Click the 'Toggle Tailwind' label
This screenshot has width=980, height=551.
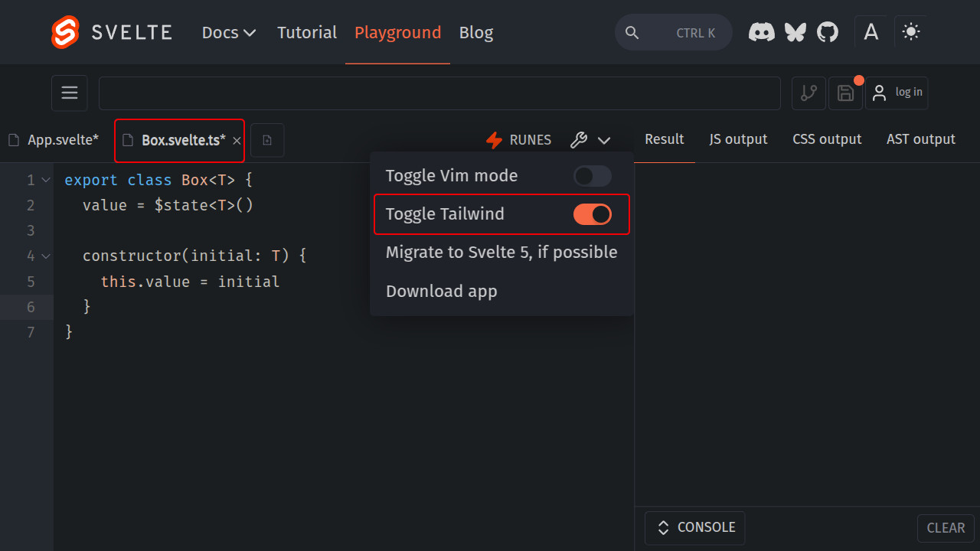(445, 214)
